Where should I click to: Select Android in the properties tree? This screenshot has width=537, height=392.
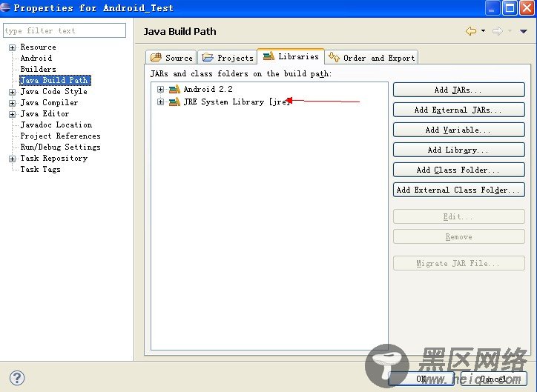(x=36, y=58)
